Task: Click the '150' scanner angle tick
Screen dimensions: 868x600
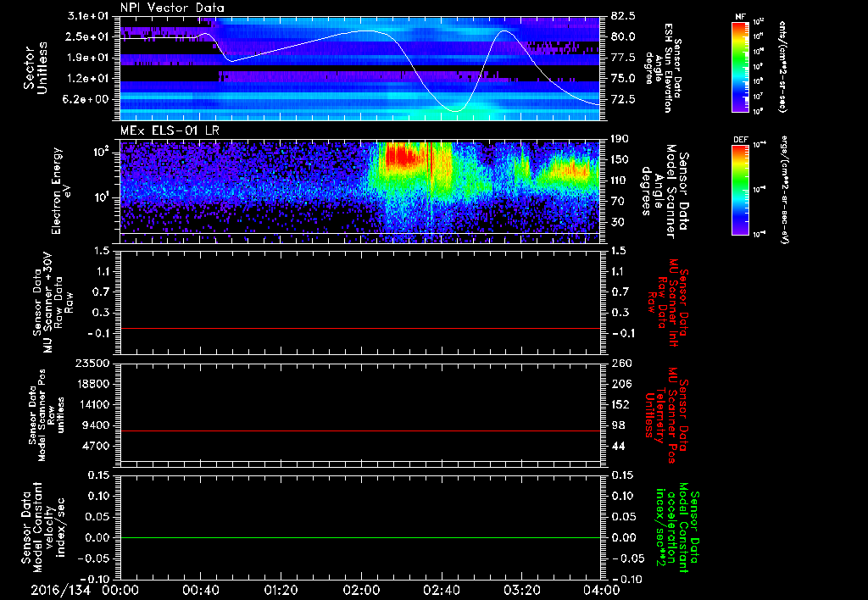Action: click(x=620, y=159)
